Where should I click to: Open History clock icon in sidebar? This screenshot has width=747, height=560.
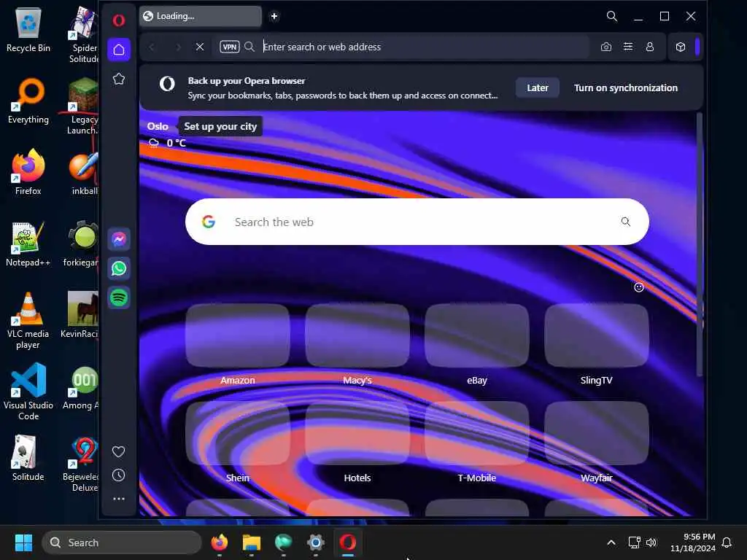click(x=119, y=475)
